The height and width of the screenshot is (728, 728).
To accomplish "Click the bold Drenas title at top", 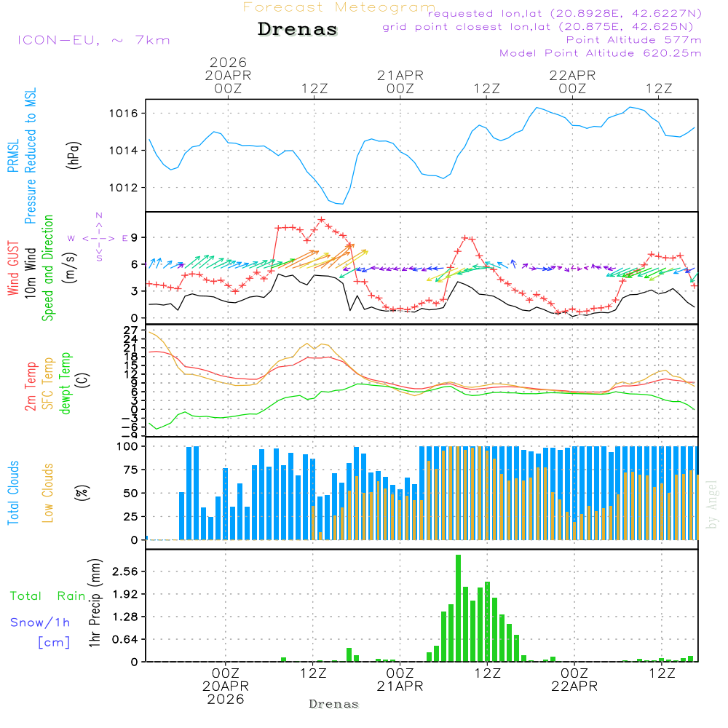I will pyautogui.click(x=298, y=30).
